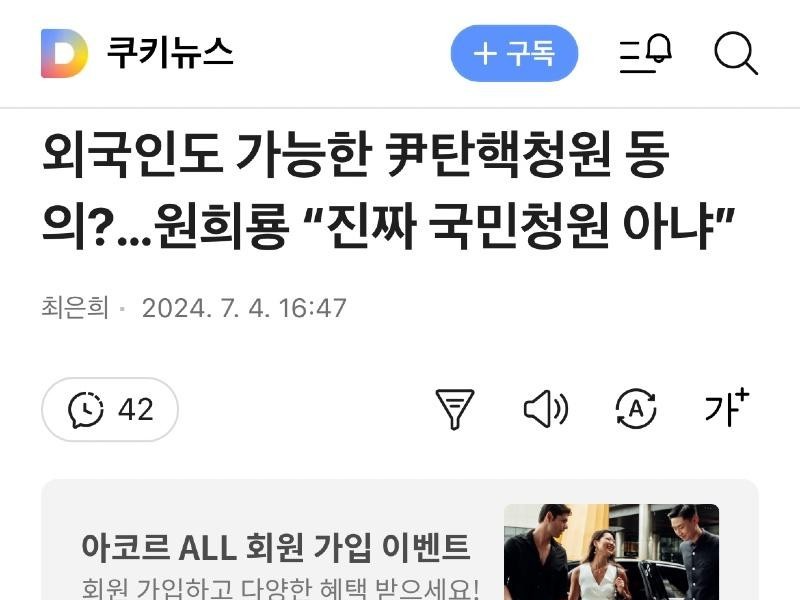The height and width of the screenshot is (600, 800).
Task: Open the bell notification list icon
Action: coord(645,54)
